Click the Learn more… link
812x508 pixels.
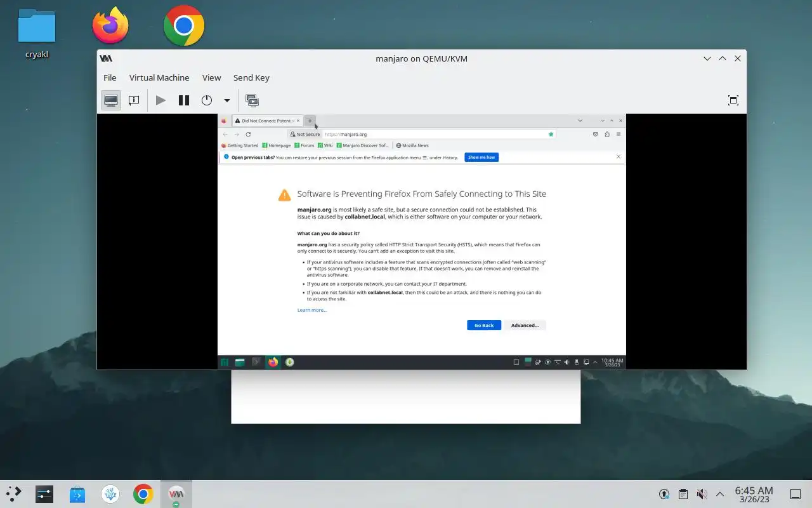(312, 310)
